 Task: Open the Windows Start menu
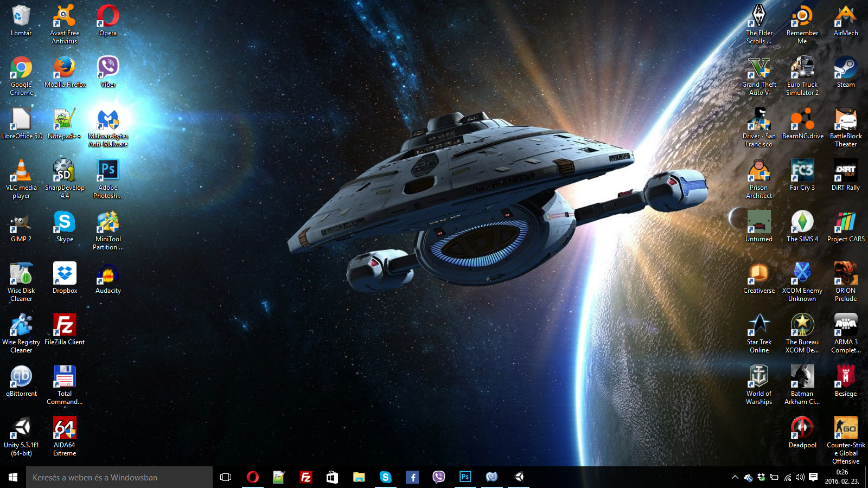[x=13, y=477]
